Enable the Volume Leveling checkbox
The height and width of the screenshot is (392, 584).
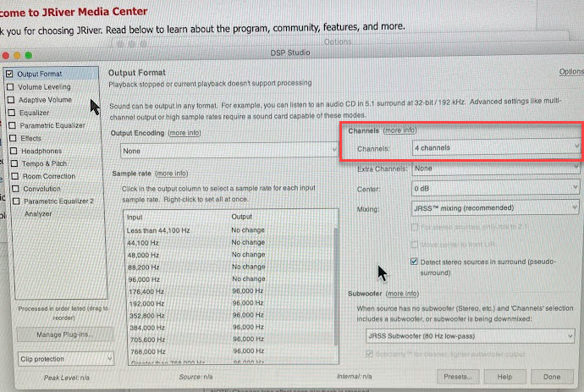10,87
